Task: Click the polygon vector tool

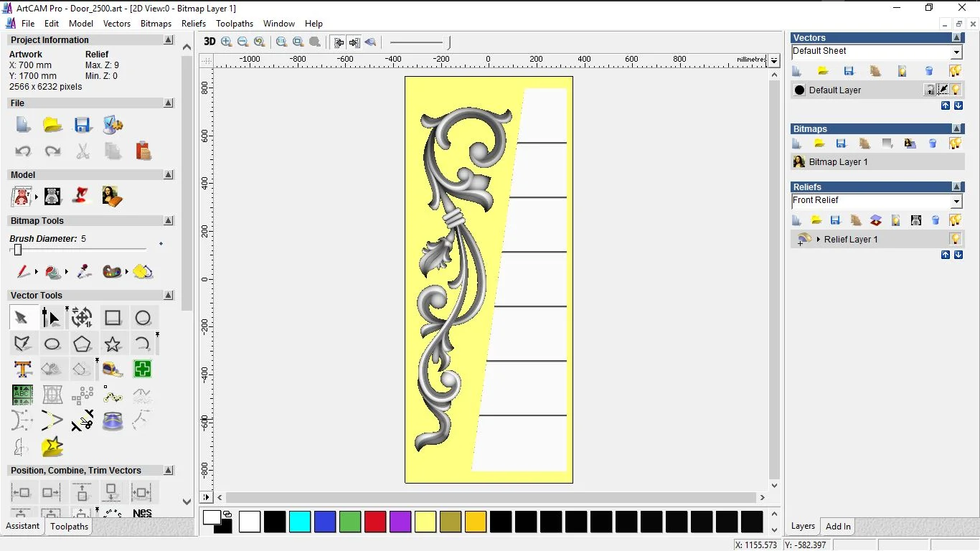Action: click(x=83, y=344)
